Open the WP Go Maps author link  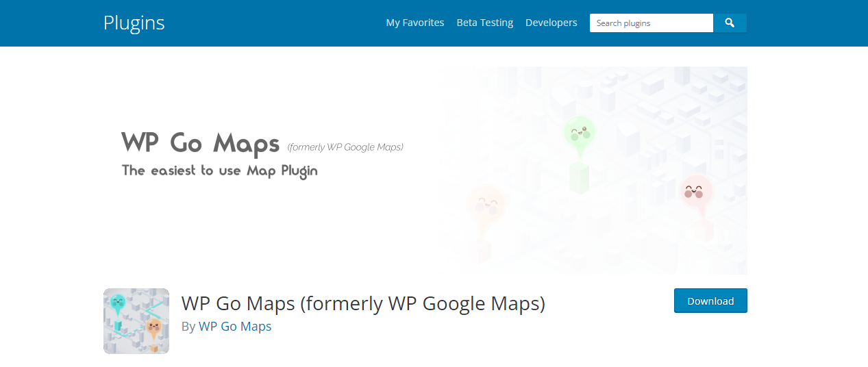point(235,327)
